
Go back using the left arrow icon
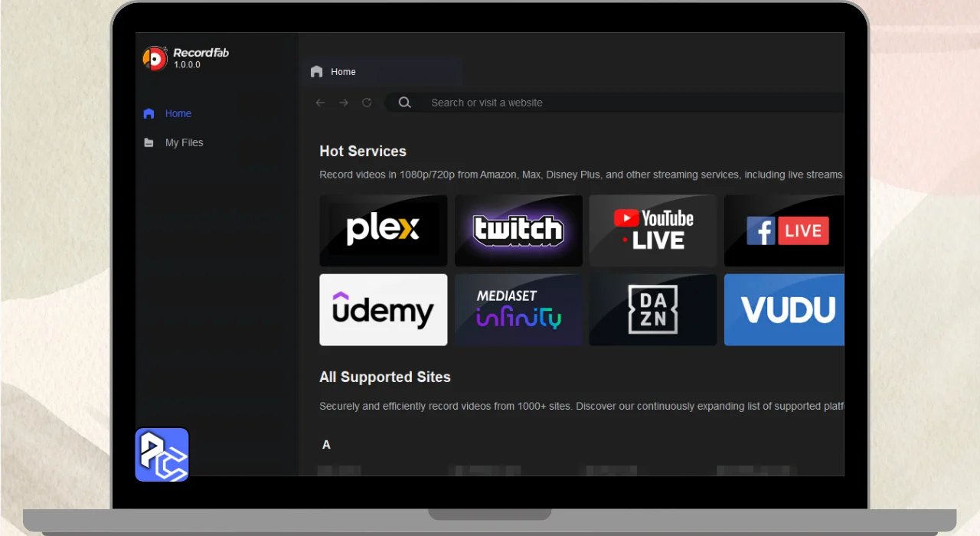pos(320,103)
